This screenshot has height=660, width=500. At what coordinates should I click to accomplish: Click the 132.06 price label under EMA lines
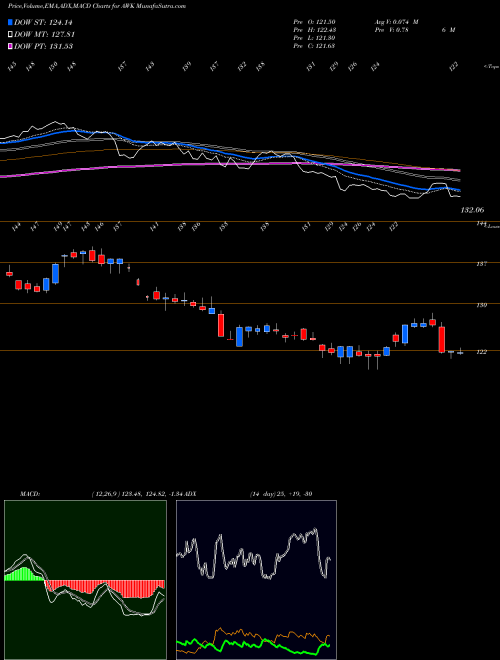click(473, 210)
